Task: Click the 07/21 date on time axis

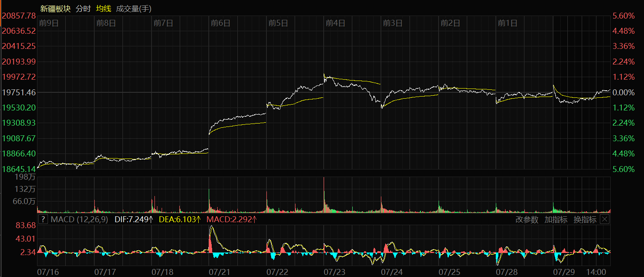Action: click(x=220, y=272)
